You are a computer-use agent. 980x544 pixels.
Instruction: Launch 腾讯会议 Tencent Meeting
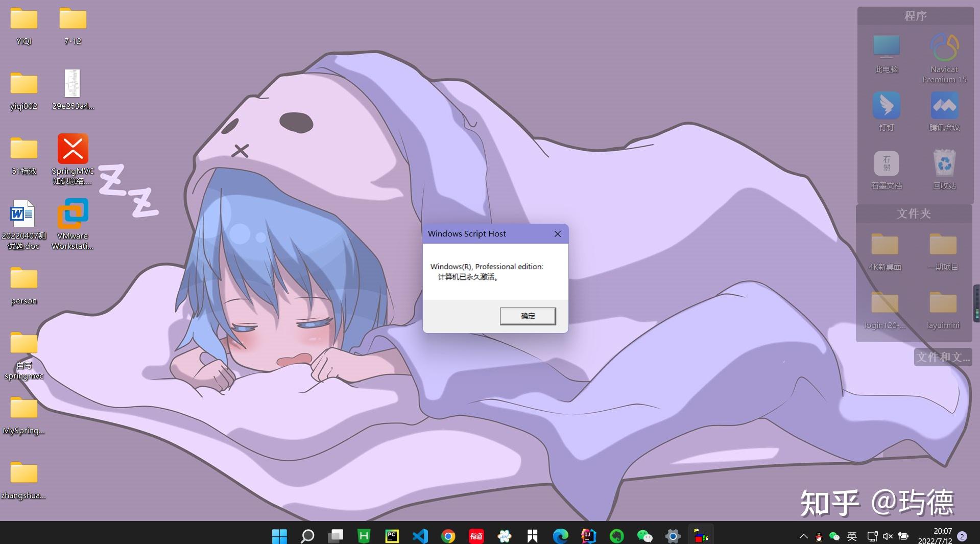(944, 112)
